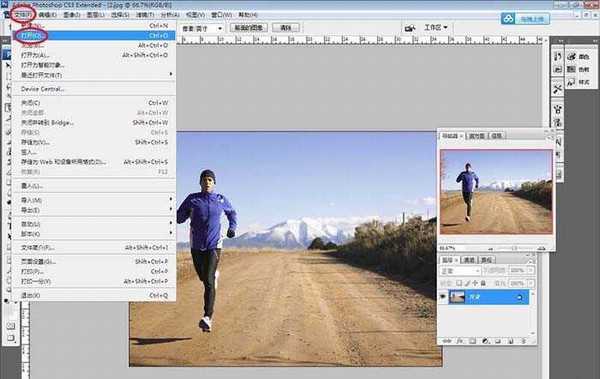The height and width of the screenshot is (379, 600).
Task: Hide the background layer with eye icon
Action: point(442,296)
